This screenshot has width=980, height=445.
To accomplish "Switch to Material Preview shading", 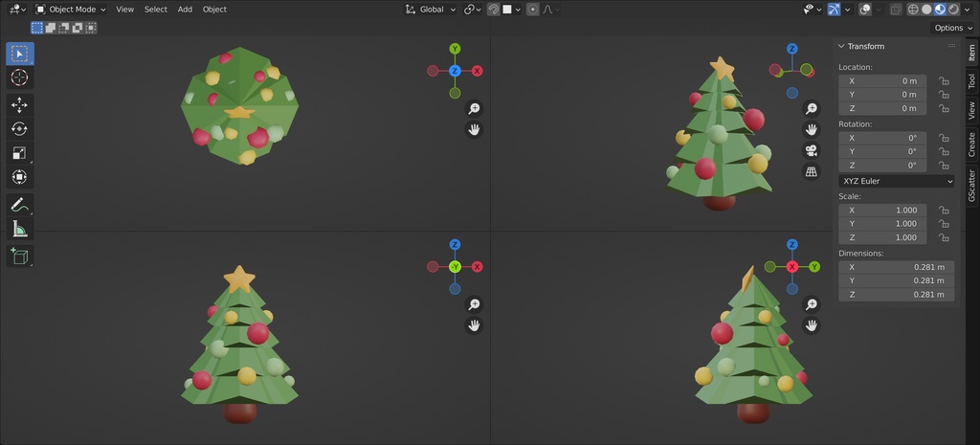I will pos(940,10).
